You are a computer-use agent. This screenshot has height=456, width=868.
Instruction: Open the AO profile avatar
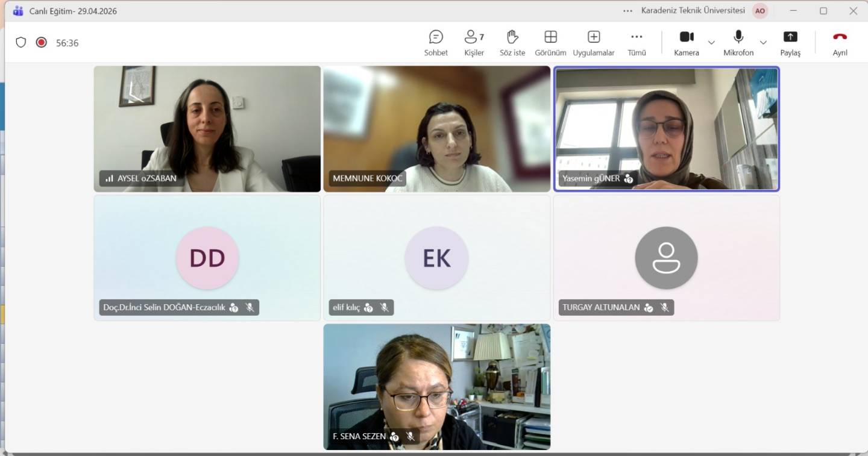[x=760, y=11]
